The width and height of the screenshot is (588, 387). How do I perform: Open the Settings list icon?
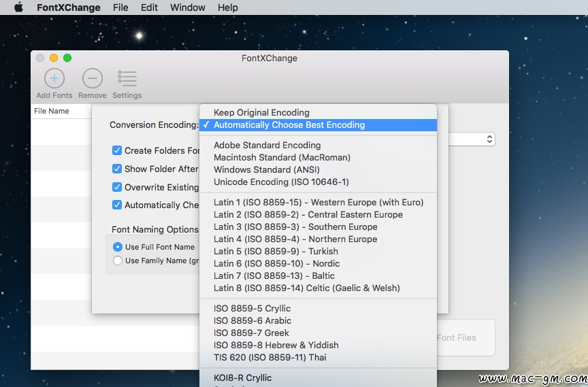click(x=127, y=78)
